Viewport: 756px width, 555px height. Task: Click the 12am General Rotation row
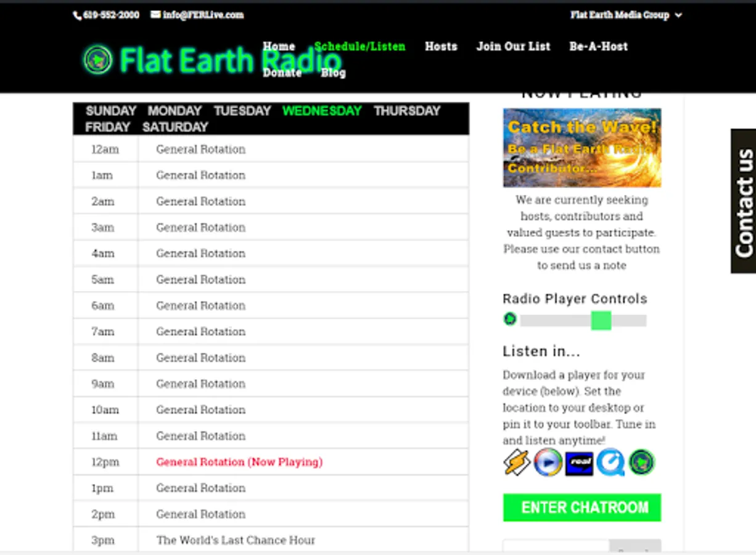(x=271, y=149)
